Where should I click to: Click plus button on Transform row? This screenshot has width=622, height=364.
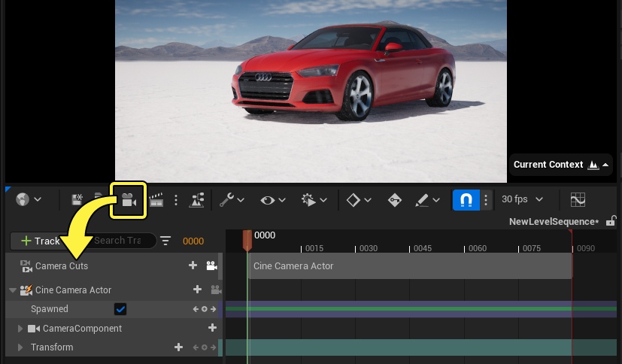178,347
